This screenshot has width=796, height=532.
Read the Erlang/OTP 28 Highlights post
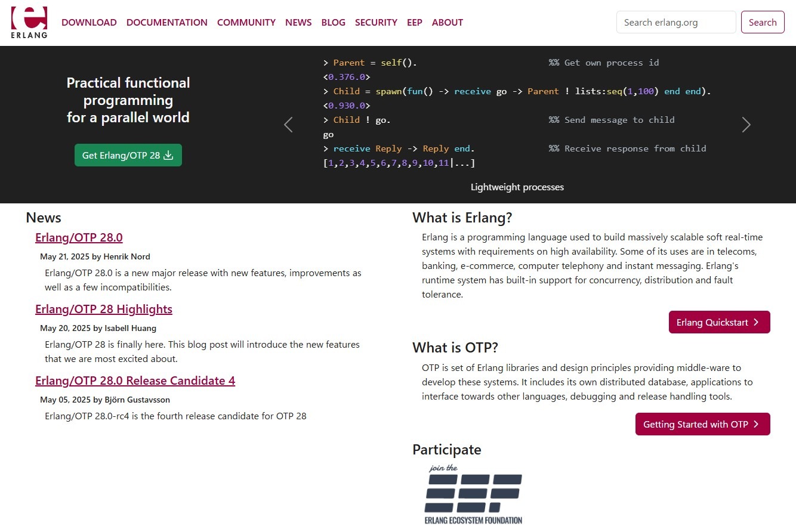(104, 309)
